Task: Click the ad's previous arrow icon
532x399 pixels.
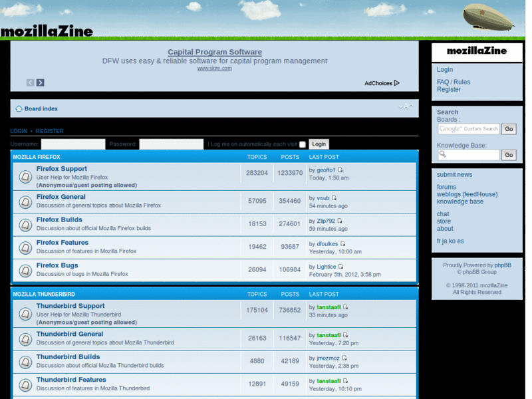Action: pos(31,82)
